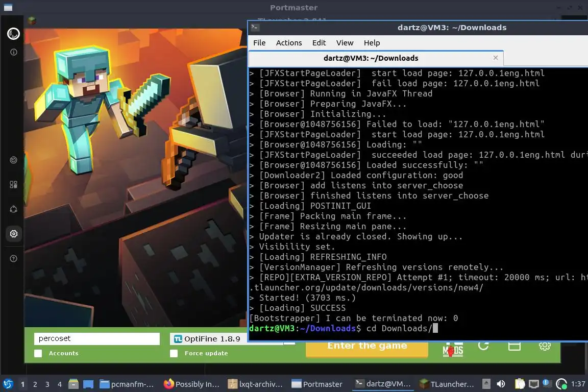Image resolution: width=588 pixels, height=392 pixels.
Task: Open the info icon in Portmaster sidebar
Action: click(x=13, y=52)
